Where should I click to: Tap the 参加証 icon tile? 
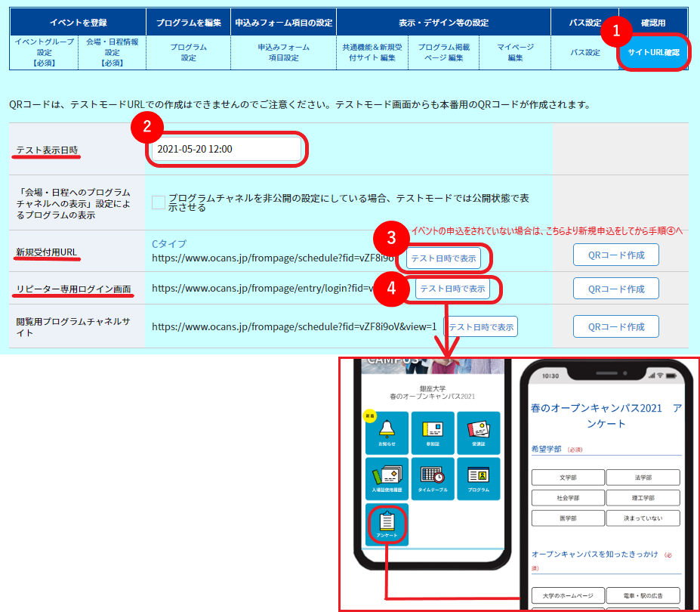click(x=433, y=433)
